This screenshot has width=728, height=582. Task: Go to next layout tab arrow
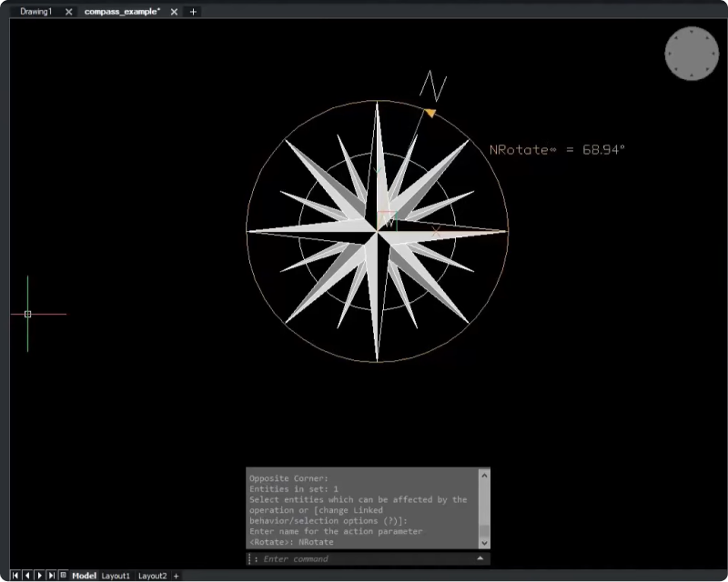[x=39, y=576]
